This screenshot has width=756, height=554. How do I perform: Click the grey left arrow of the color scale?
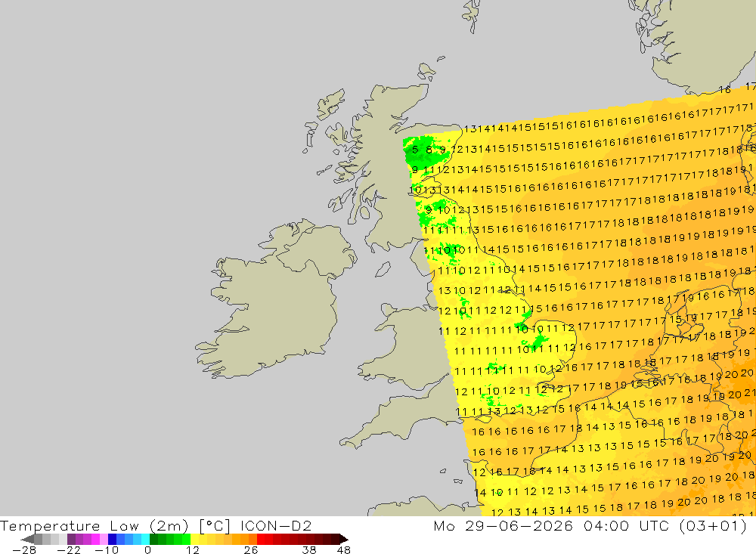coord(27,540)
